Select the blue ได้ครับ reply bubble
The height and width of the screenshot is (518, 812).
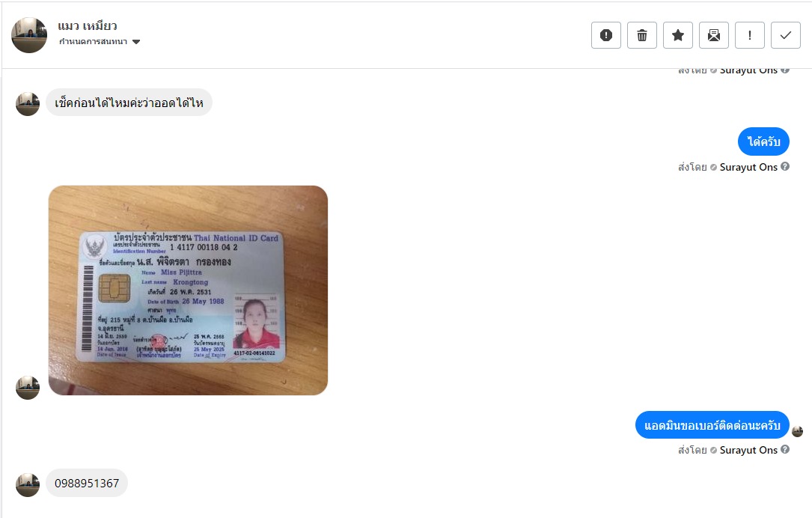point(763,141)
